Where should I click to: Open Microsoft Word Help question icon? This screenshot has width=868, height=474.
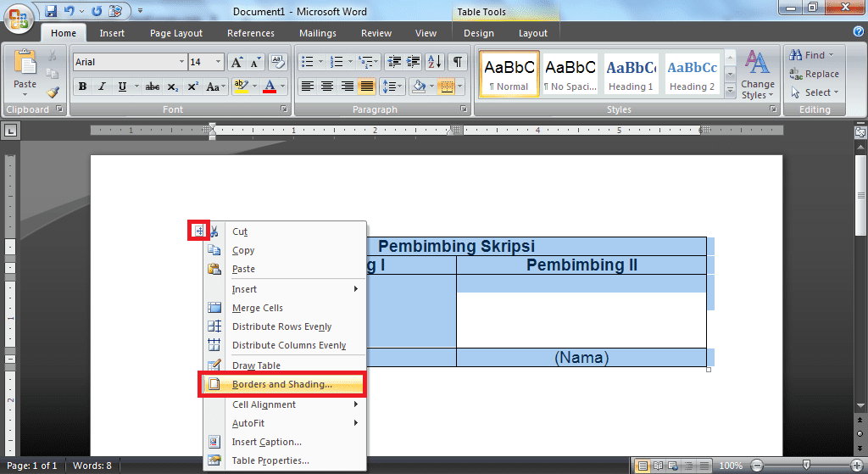(x=859, y=32)
